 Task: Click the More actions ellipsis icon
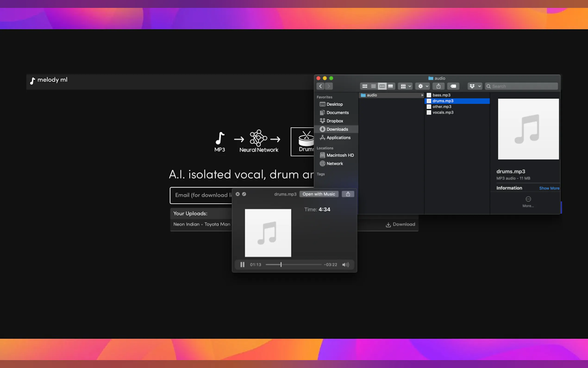pyautogui.click(x=528, y=199)
